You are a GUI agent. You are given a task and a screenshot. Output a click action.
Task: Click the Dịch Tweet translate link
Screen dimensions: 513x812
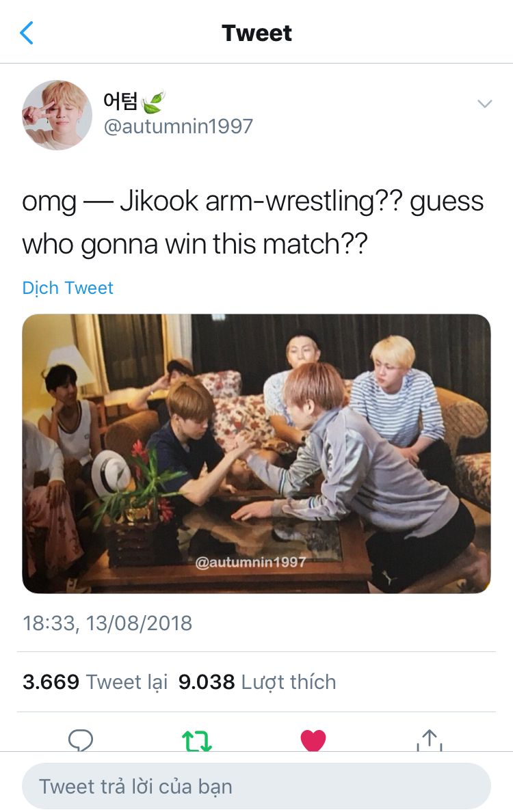pyautogui.click(x=67, y=288)
